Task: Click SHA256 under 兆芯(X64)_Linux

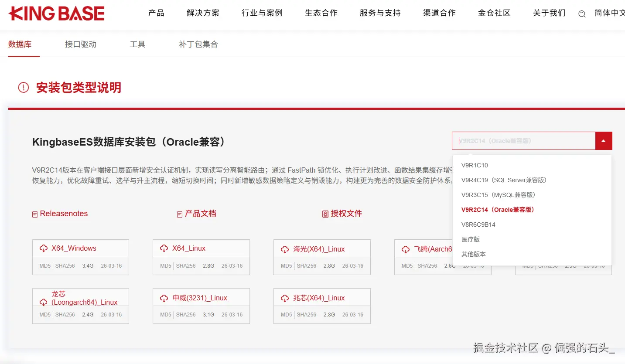Action: click(307, 315)
